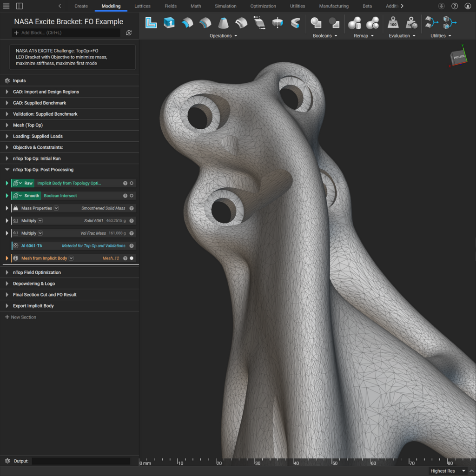Click New Section to add a section
Image resolution: width=476 pixels, height=476 pixels.
click(20, 317)
